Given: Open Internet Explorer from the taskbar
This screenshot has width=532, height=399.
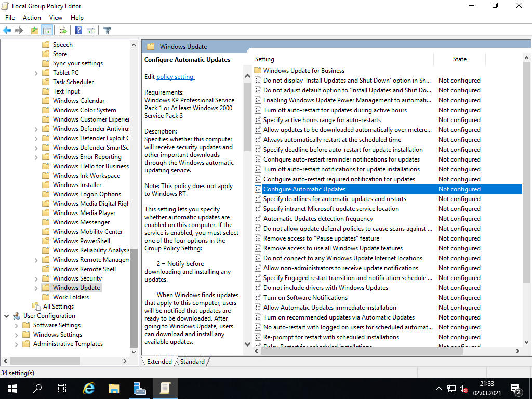Looking at the screenshot, I should (89, 388).
